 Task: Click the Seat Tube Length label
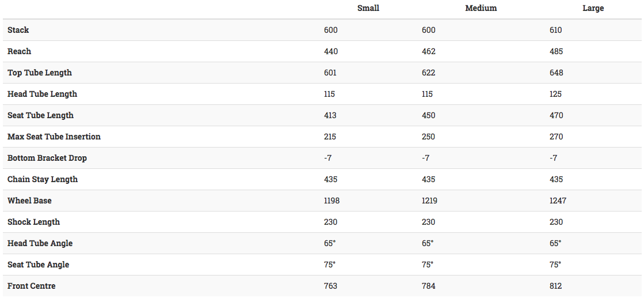tap(40, 115)
